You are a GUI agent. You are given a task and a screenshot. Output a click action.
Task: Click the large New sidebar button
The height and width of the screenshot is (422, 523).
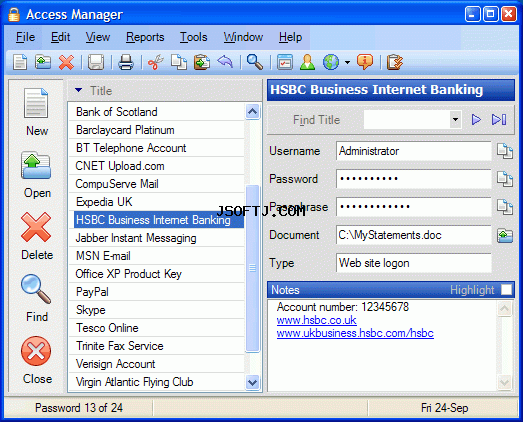click(x=37, y=112)
